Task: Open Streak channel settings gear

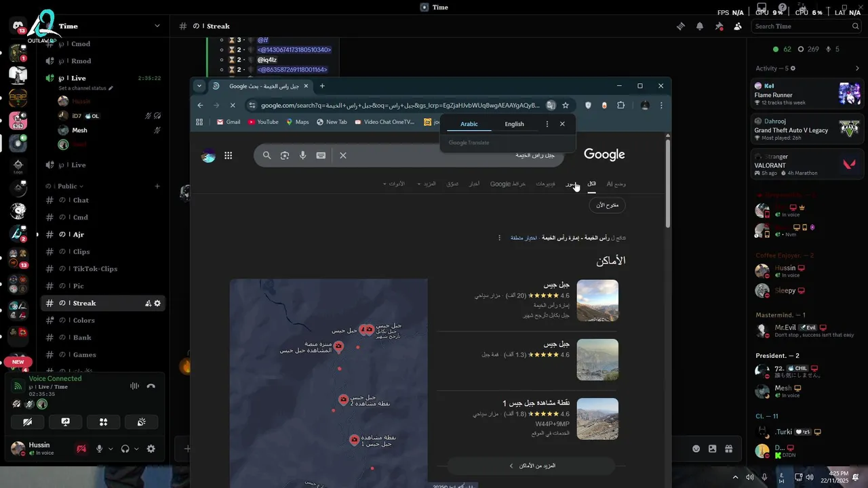Action: point(157,303)
